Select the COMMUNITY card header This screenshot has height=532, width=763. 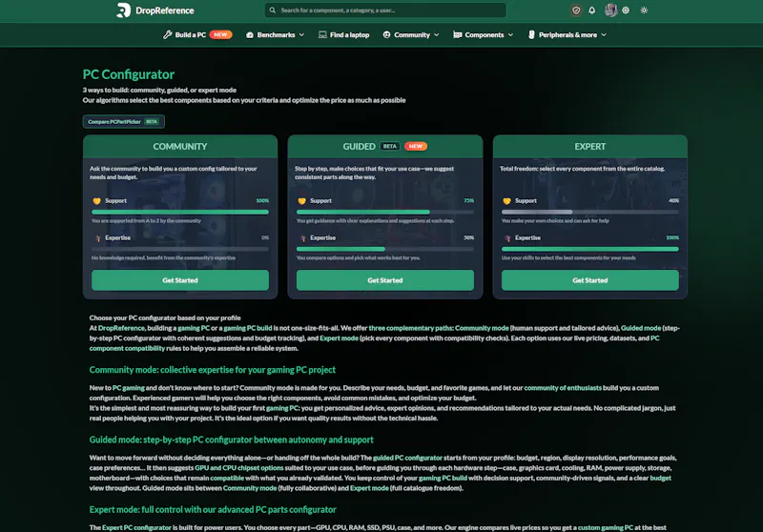coord(180,147)
